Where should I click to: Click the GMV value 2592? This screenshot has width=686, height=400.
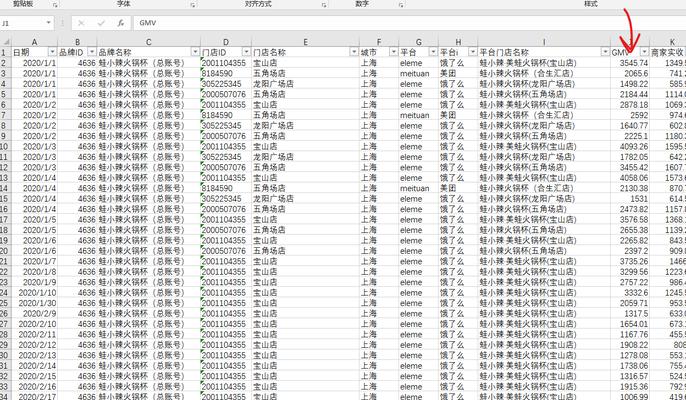(x=639, y=115)
